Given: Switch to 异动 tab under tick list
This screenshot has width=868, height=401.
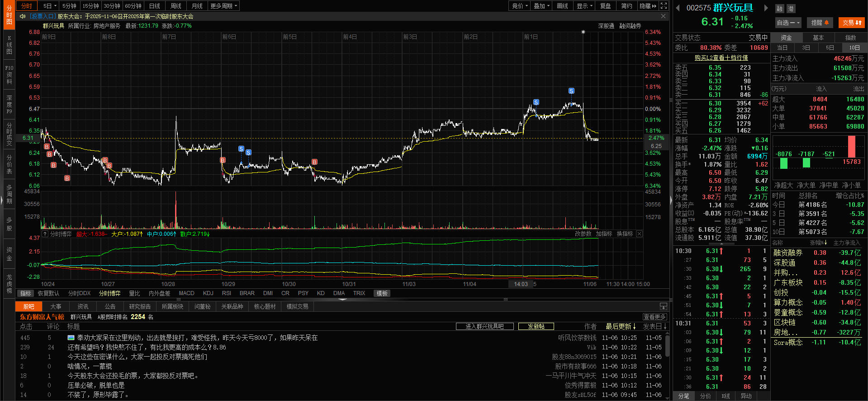Looking at the screenshot, I should tap(746, 396).
